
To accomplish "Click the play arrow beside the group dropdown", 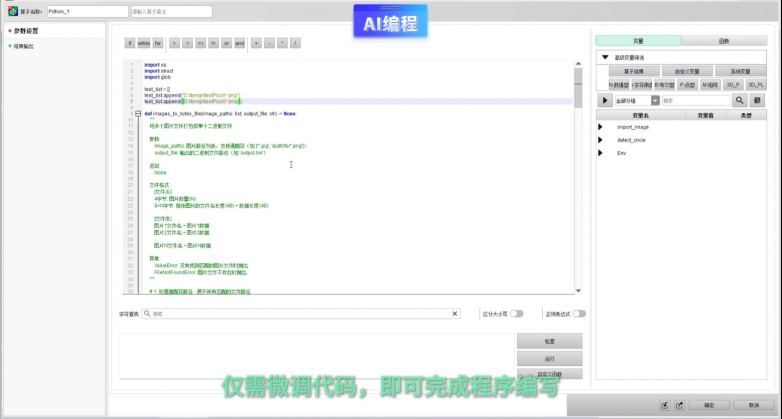I will (605, 100).
